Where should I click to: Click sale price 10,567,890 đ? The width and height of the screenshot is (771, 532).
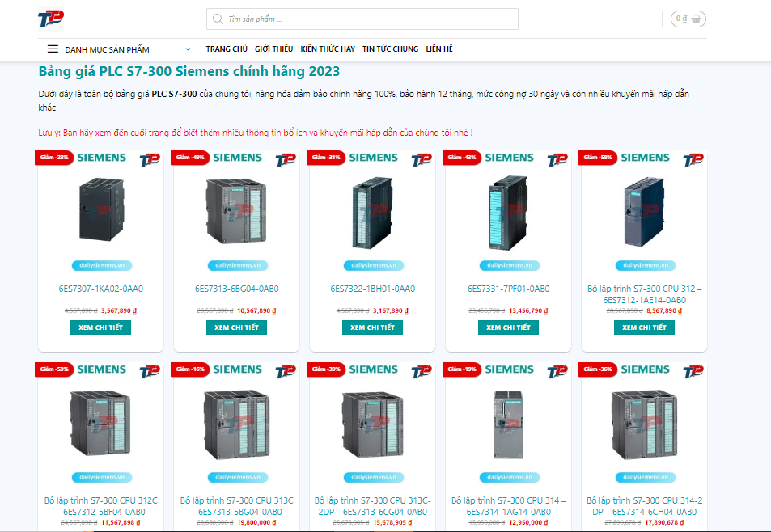click(x=256, y=311)
